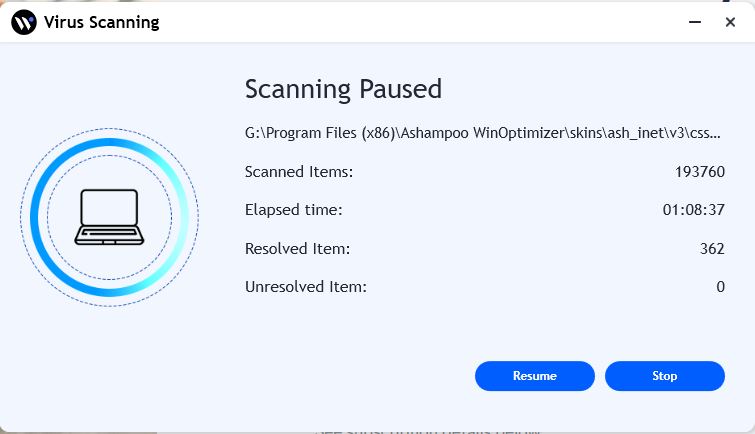The image size is (755, 434).
Task: Click the scanned items count 193760
Action: pos(699,172)
